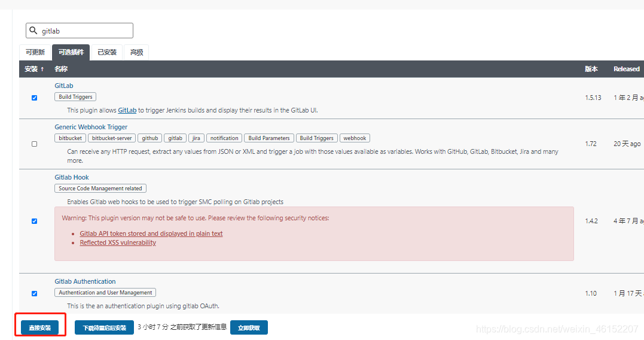
Task: Go to the 高级 tab
Action: point(136,52)
